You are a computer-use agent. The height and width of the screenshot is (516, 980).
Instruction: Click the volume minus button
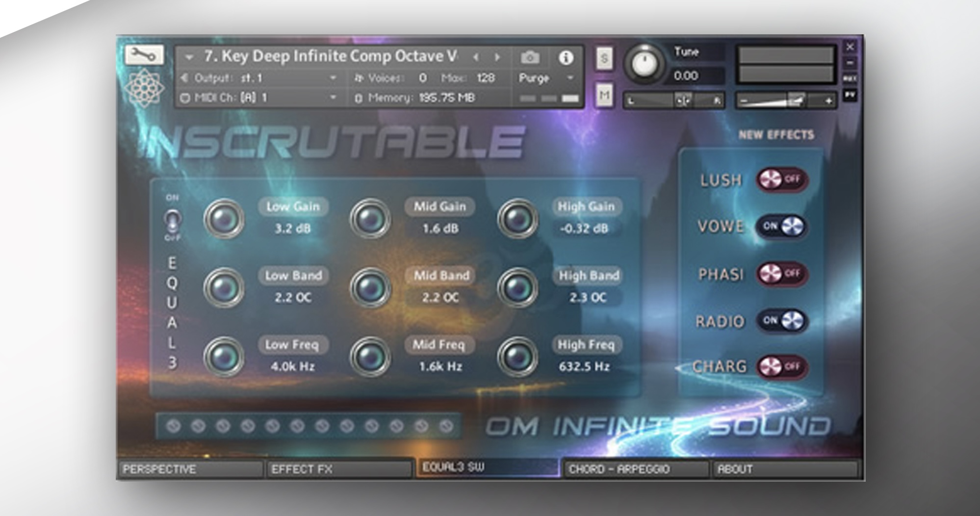(x=744, y=101)
